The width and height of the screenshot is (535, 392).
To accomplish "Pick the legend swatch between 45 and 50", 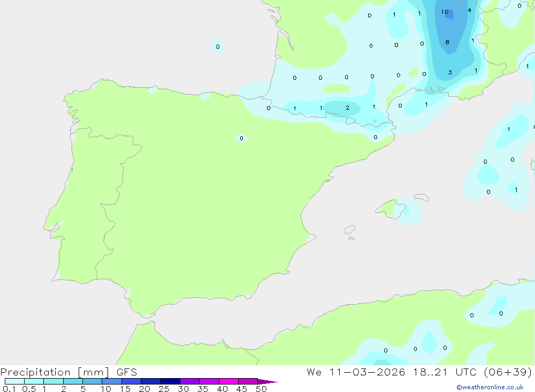I will [x=248, y=381].
